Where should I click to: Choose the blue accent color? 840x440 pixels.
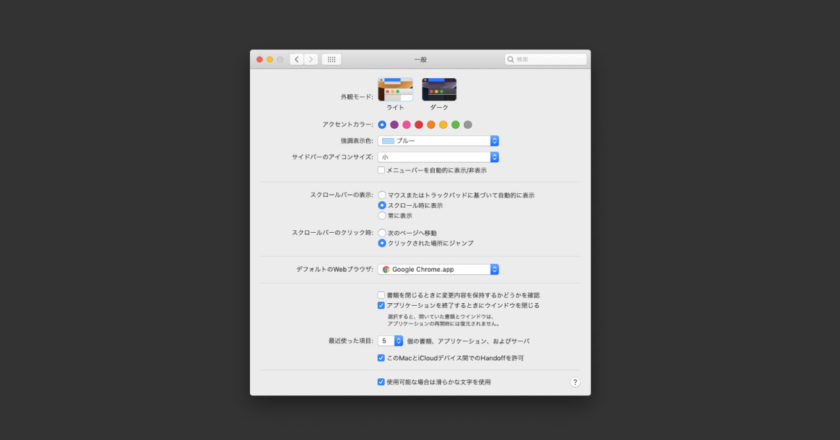(x=382, y=125)
